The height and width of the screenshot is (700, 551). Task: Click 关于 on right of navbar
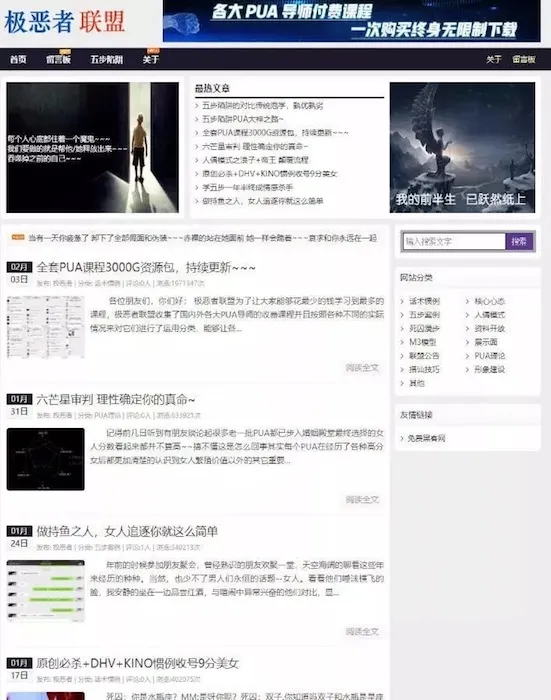493,59
